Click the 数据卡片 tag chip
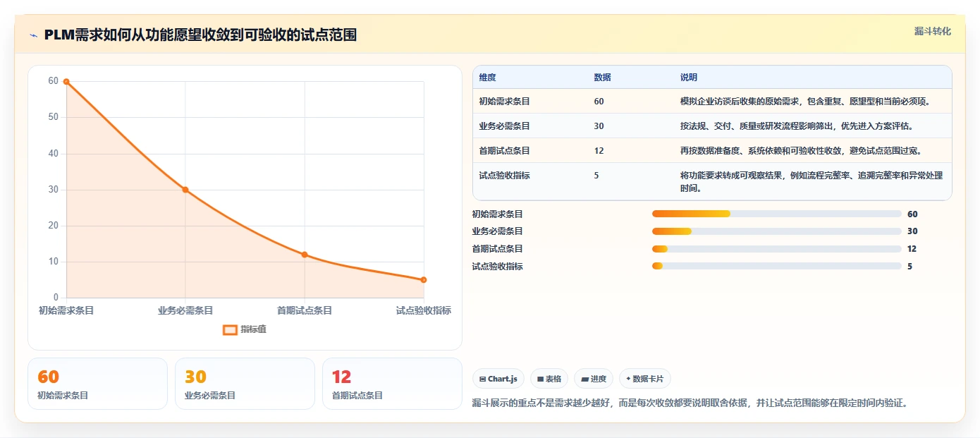This screenshot has width=980, height=438. [x=645, y=379]
